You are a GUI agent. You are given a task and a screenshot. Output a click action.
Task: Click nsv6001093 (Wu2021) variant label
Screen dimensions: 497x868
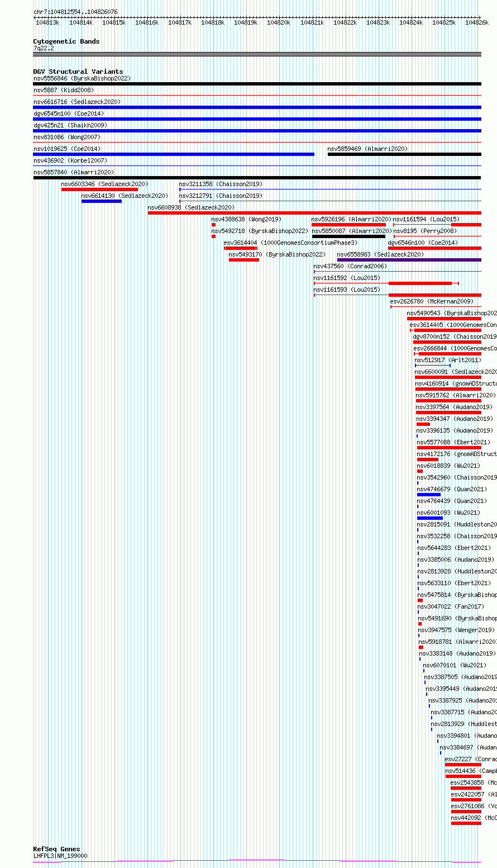point(448,513)
